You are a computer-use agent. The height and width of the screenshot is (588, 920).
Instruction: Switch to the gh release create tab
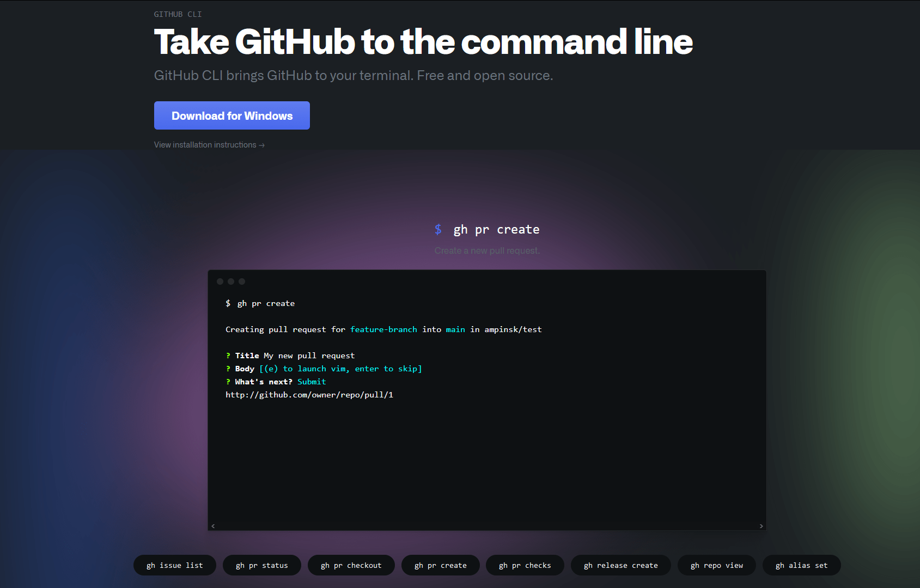click(x=621, y=565)
